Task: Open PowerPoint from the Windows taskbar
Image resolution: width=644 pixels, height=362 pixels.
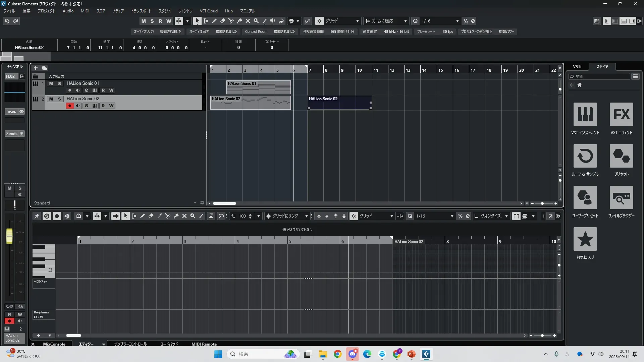Action: pyautogui.click(x=411, y=354)
